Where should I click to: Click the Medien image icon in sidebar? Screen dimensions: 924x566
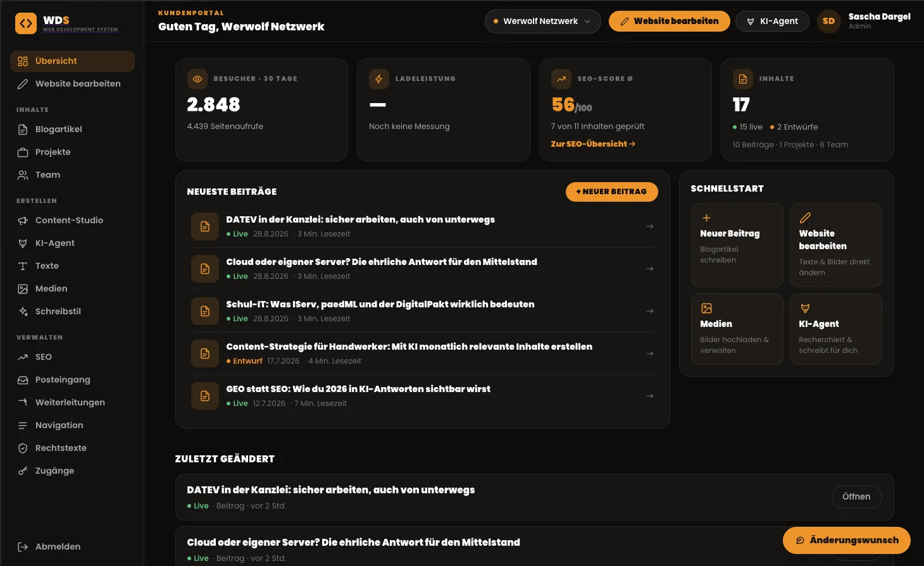[23, 289]
